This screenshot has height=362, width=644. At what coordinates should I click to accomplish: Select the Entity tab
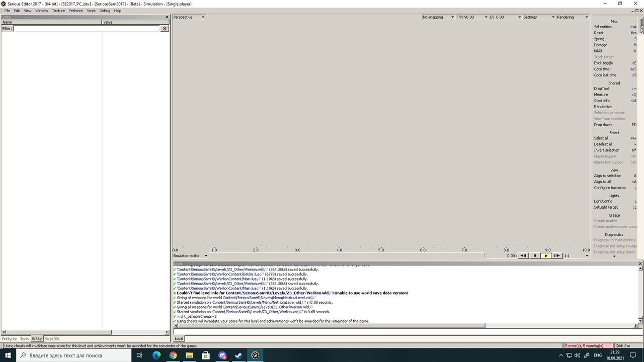pos(37,339)
